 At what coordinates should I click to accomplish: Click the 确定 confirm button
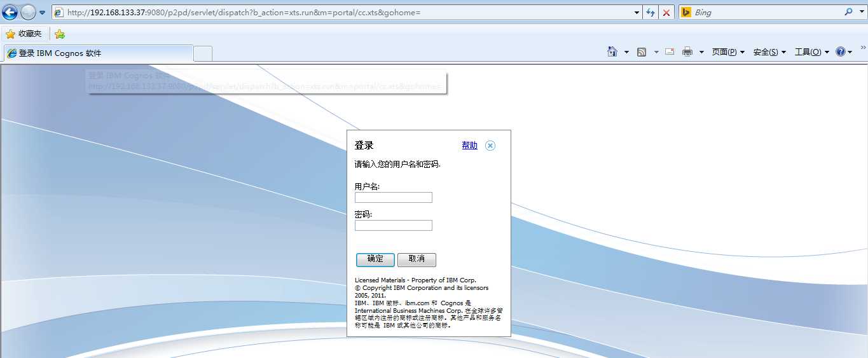375,259
